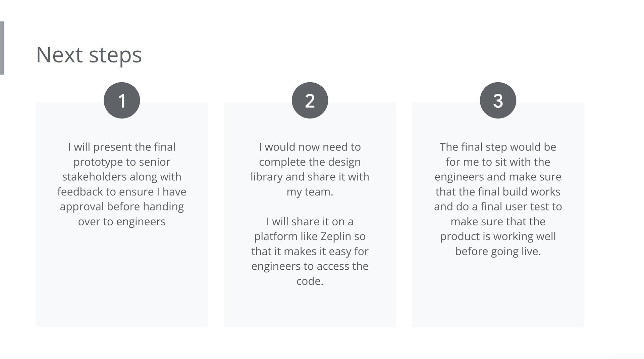Image resolution: width=644 pixels, height=359 pixels.
Task: Click the "over to engineers" text line
Action: (122, 222)
